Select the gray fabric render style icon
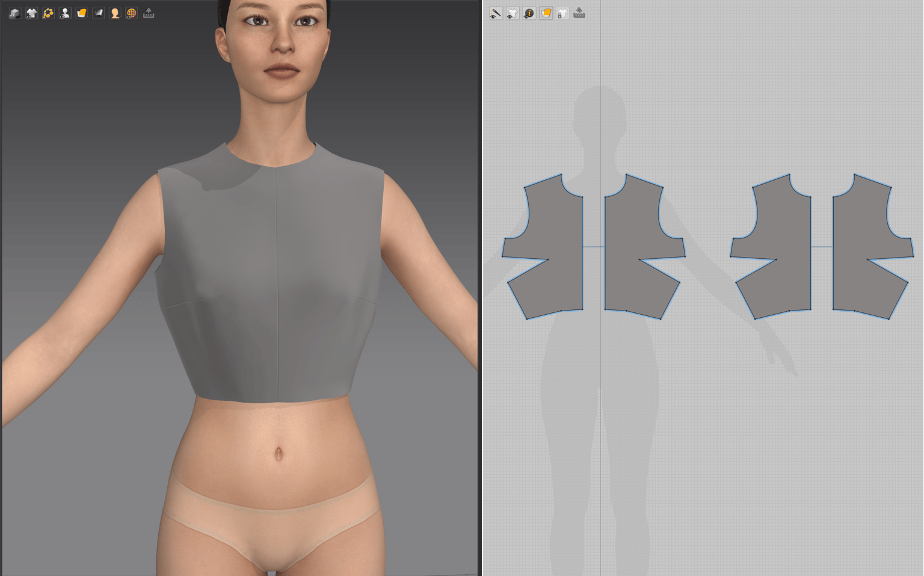The width and height of the screenshot is (924, 576). coord(98,13)
